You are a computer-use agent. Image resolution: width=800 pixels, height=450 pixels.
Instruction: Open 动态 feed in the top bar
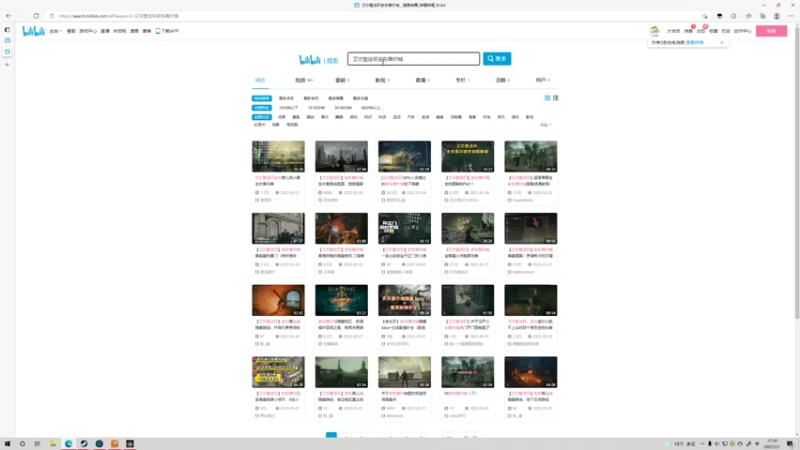pos(701,31)
